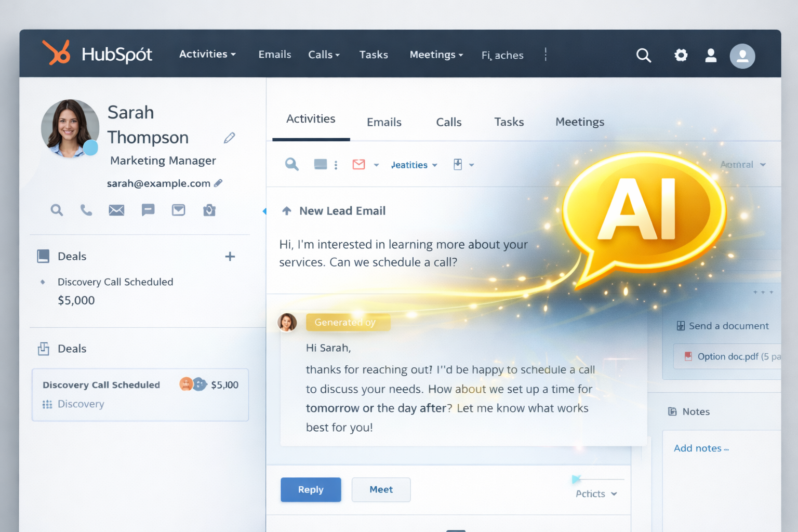Click the Add notes link
This screenshot has width=798, height=532.
[700, 448]
